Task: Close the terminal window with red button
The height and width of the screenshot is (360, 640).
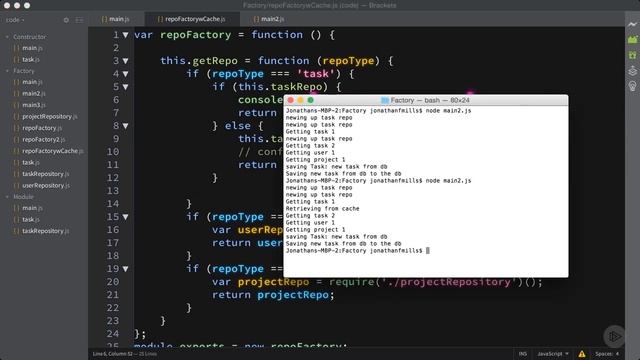Action: tap(291, 100)
